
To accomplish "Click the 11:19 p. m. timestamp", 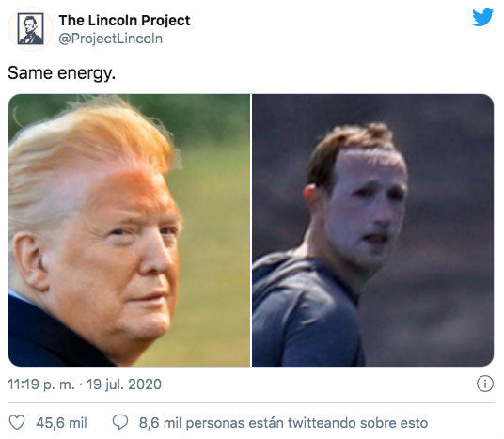I will pyautogui.click(x=41, y=384).
